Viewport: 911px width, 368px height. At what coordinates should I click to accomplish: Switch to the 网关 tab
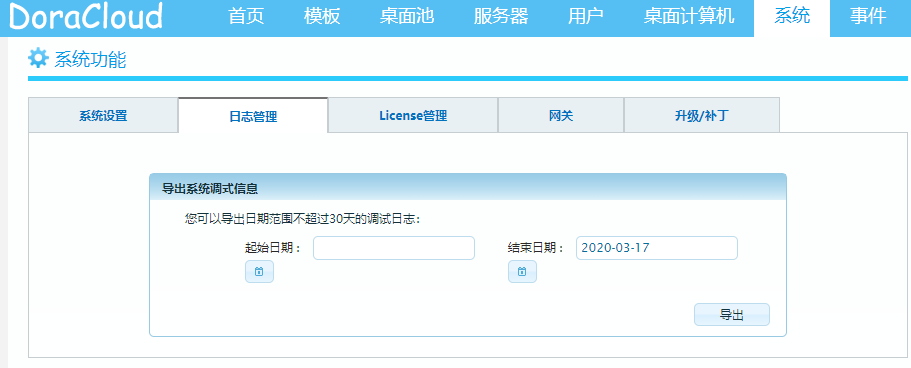561,115
